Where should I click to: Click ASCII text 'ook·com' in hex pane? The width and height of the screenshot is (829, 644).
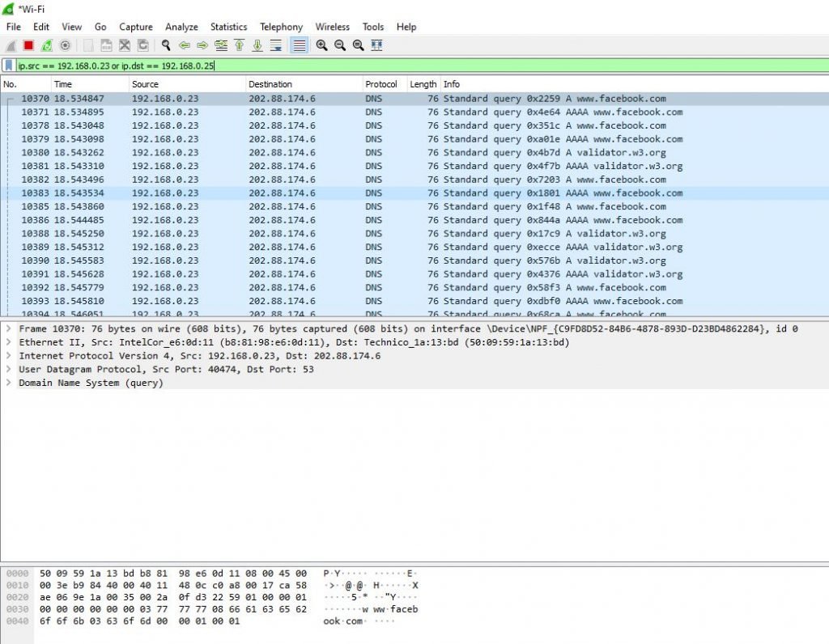point(343,621)
